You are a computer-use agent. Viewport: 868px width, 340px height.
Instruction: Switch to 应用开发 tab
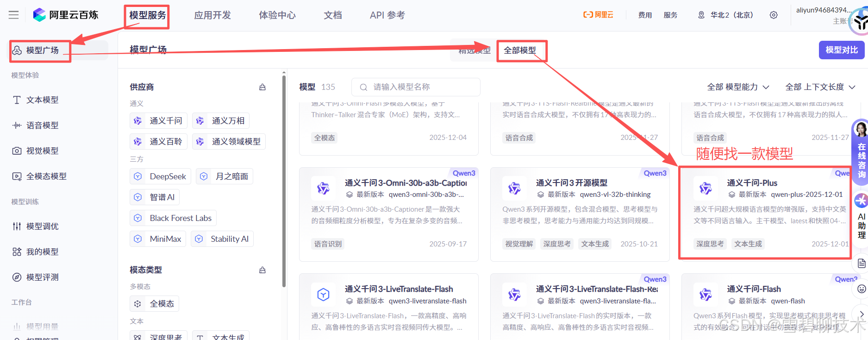pyautogui.click(x=212, y=15)
